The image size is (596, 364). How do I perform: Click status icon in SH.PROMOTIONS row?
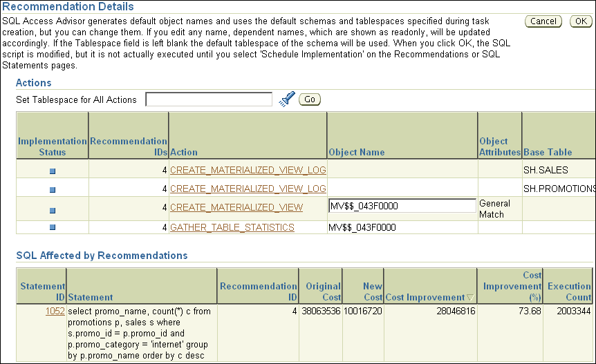[x=53, y=189]
